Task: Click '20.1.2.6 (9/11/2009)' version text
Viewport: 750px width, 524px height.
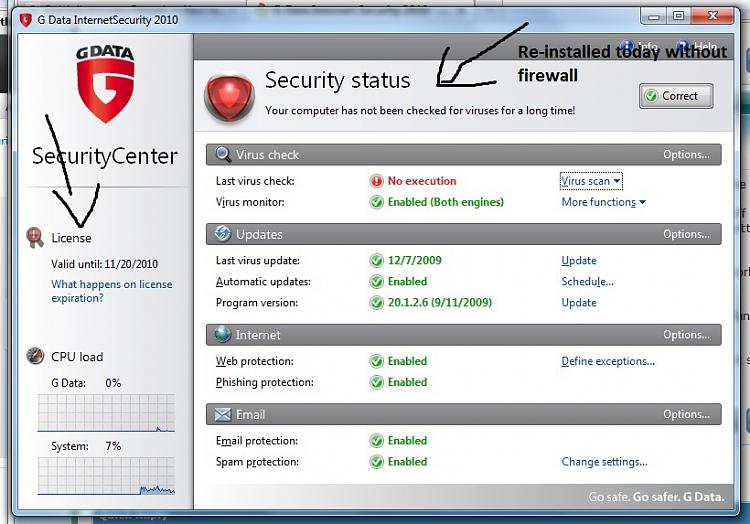Action: pyautogui.click(x=440, y=303)
